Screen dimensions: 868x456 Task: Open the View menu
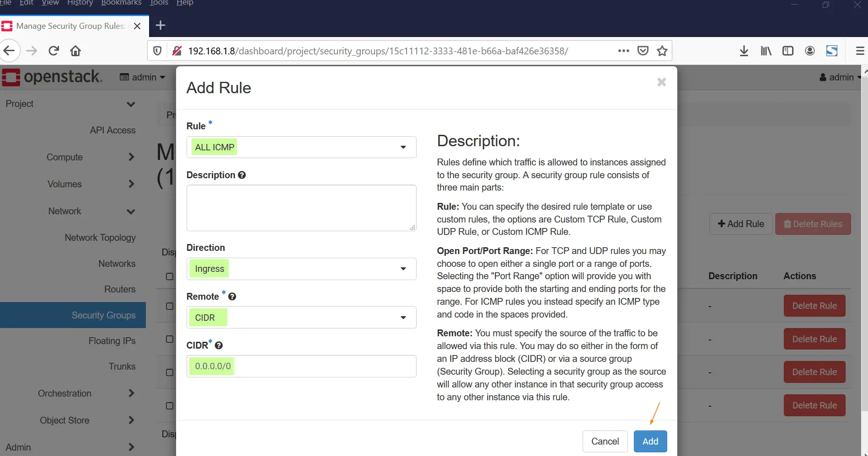point(50,3)
